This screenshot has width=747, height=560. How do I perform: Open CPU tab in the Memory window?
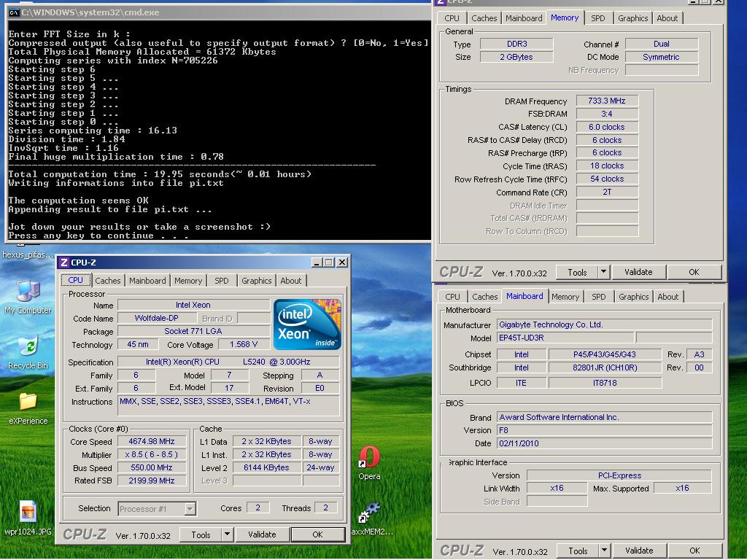[x=452, y=18]
